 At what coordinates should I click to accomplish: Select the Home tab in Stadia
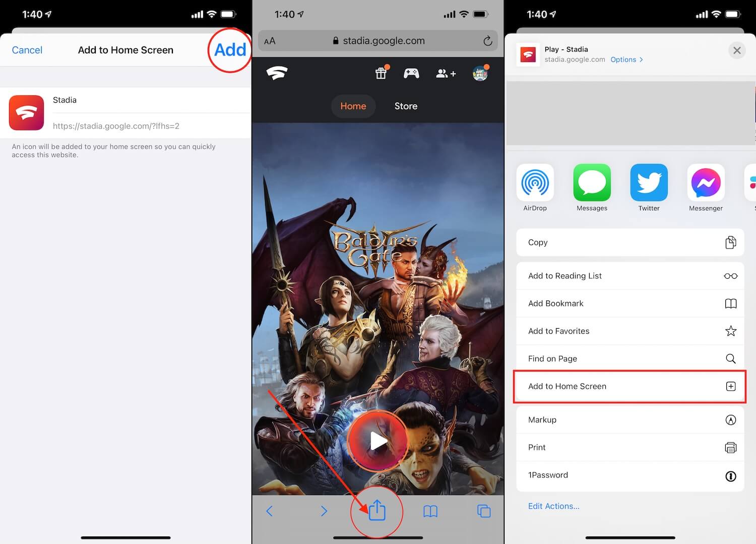pos(353,106)
